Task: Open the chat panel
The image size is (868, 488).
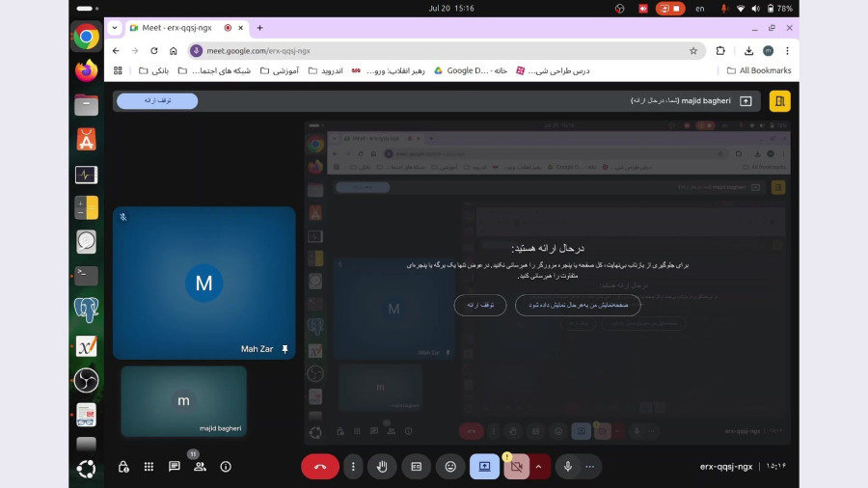Action: [175, 467]
